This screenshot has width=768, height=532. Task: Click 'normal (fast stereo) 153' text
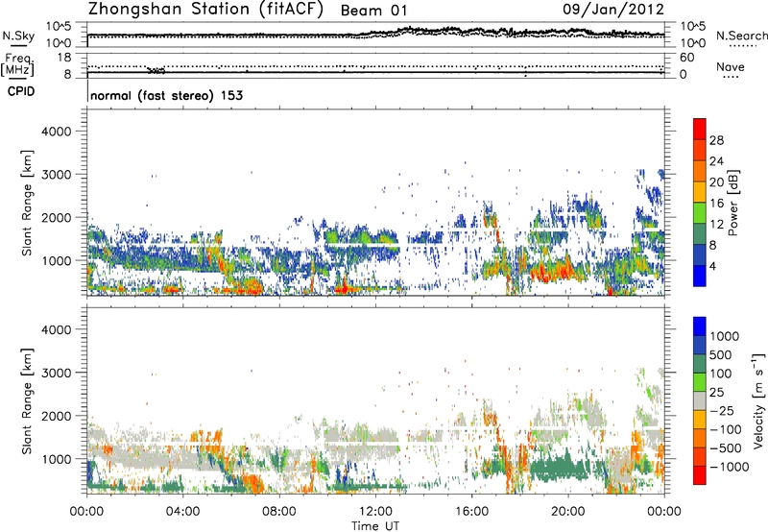pos(166,95)
